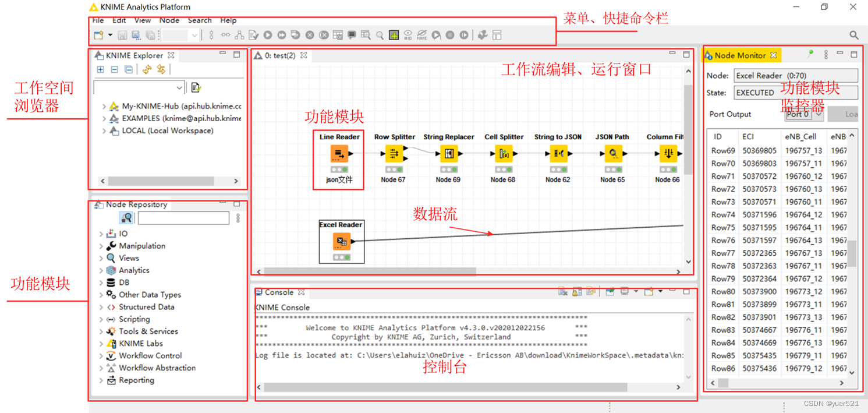The image size is (868, 413).
Task: Toggle the hide node names icon
Action: (422, 35)
